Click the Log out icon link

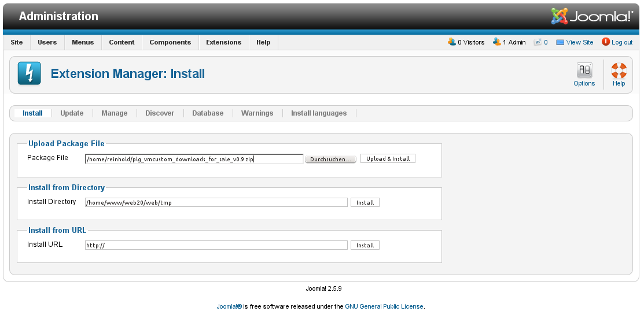click(x=606, y=42)
